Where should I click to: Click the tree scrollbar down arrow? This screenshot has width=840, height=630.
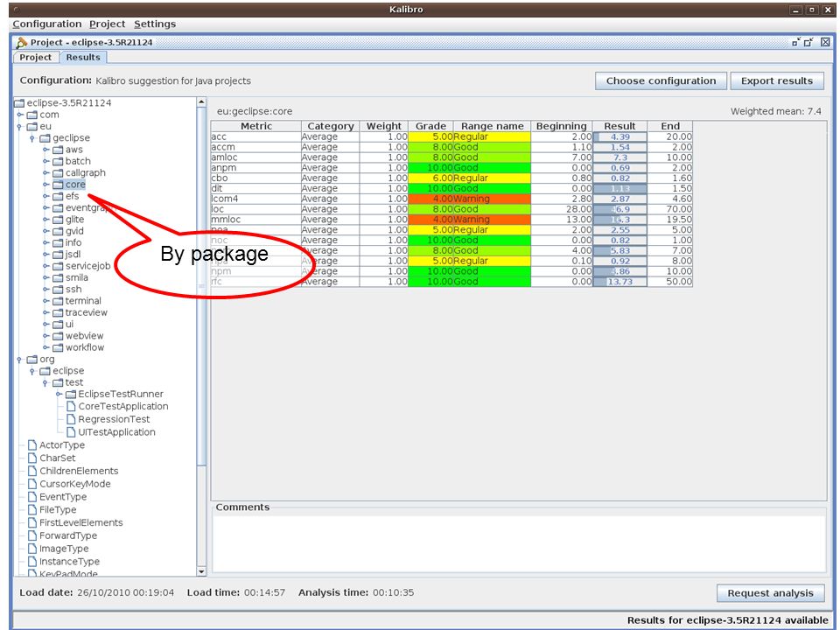[201, 571]
